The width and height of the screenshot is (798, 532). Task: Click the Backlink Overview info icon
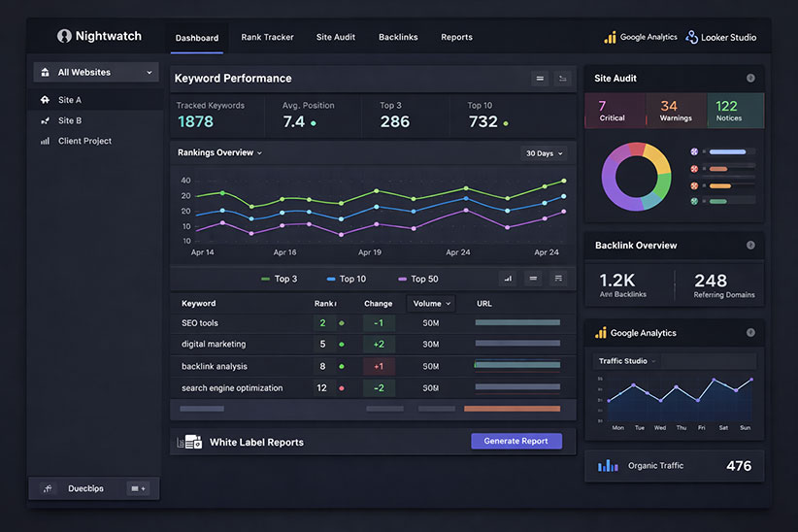click(750, 245)
